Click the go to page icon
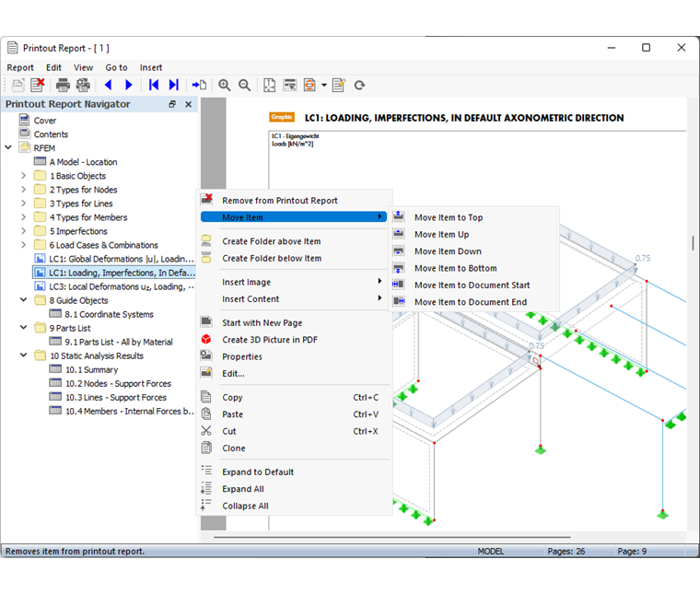The width and height of the screenshot is (700, 594). (x=199, y=85)
